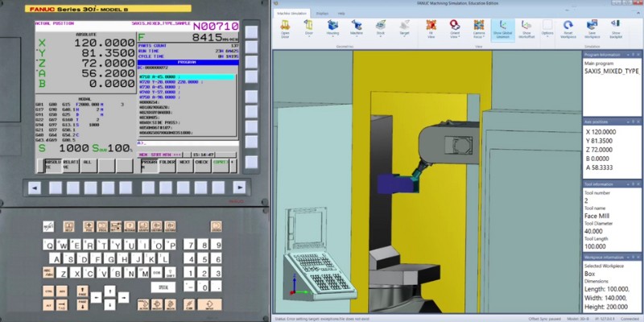Click the number 7 key on keypad

coord(189,245)
